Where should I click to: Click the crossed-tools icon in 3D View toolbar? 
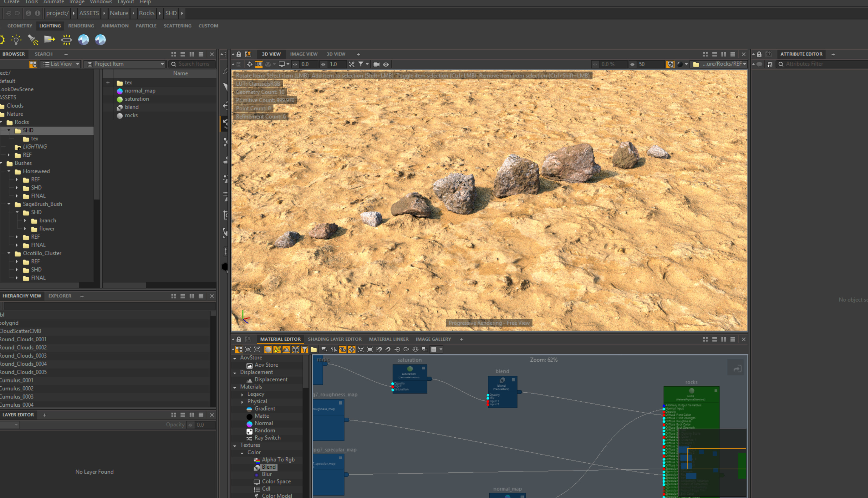point(351,64)
